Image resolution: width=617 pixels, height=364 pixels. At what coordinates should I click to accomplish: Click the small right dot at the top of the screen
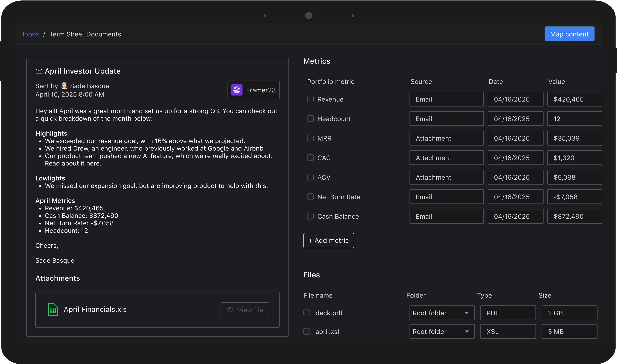coord(353,15)
